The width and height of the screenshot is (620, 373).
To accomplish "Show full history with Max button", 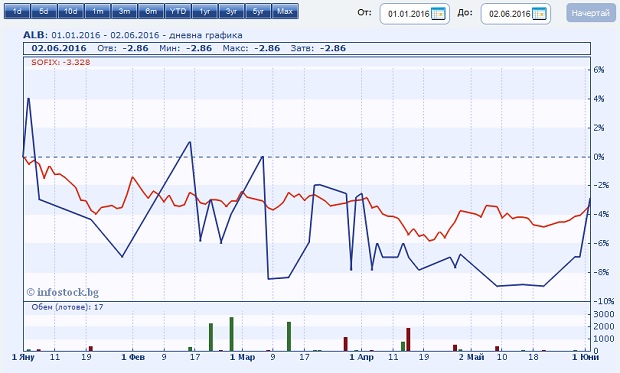I will 285,11.
